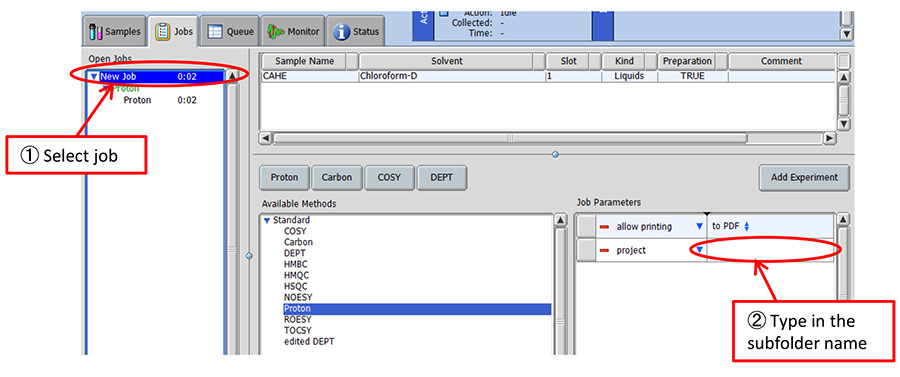This screenshot has height=377, width=900.
Task: Select the green Proton entry under New Job
Action: tap(126, 88)
